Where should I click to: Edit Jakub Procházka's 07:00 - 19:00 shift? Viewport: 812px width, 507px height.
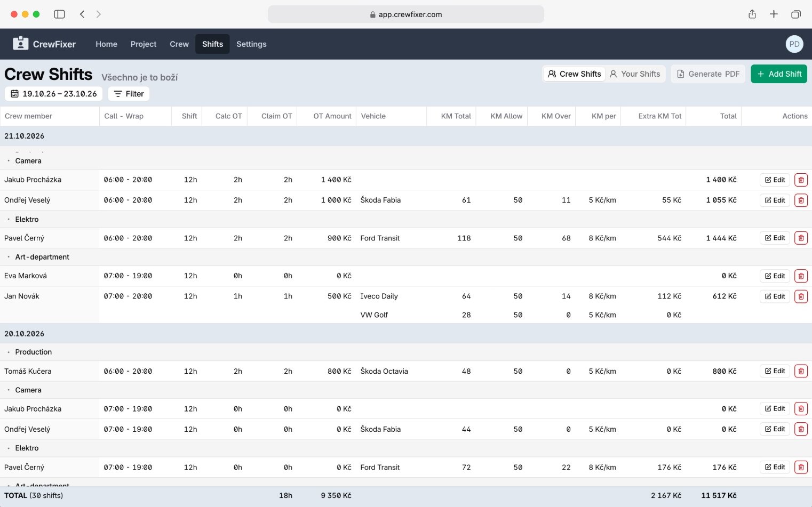click(775, 409)
